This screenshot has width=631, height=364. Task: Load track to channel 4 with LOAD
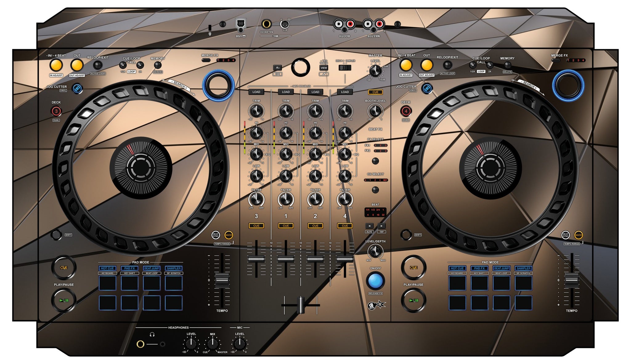[345, 92]
